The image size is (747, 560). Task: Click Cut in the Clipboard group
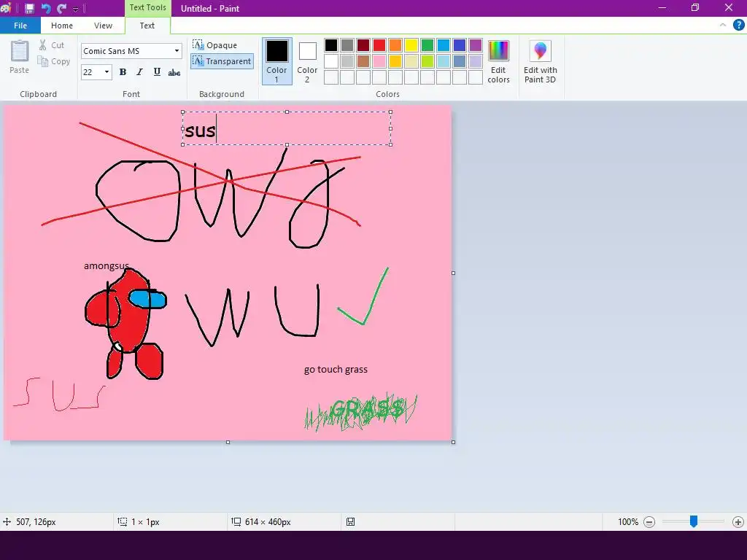click(52, 45)
